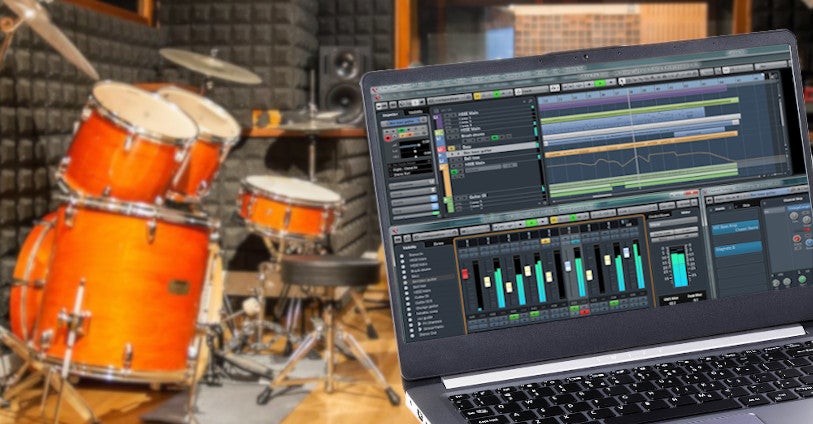
Task: Open the mixer Zones tab
Action: click(439, 244)
